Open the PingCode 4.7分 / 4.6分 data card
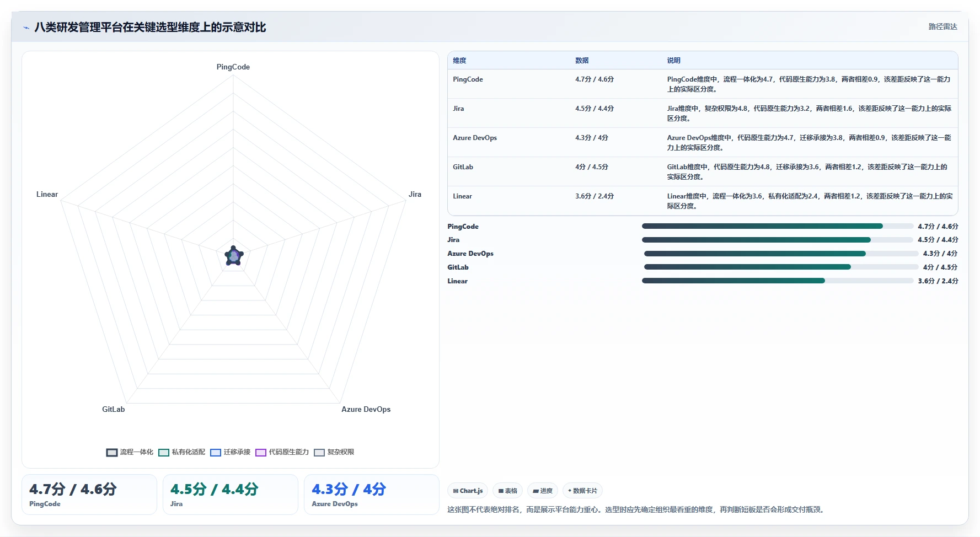This screenshot has height=537, width=980. pos(89,495)
